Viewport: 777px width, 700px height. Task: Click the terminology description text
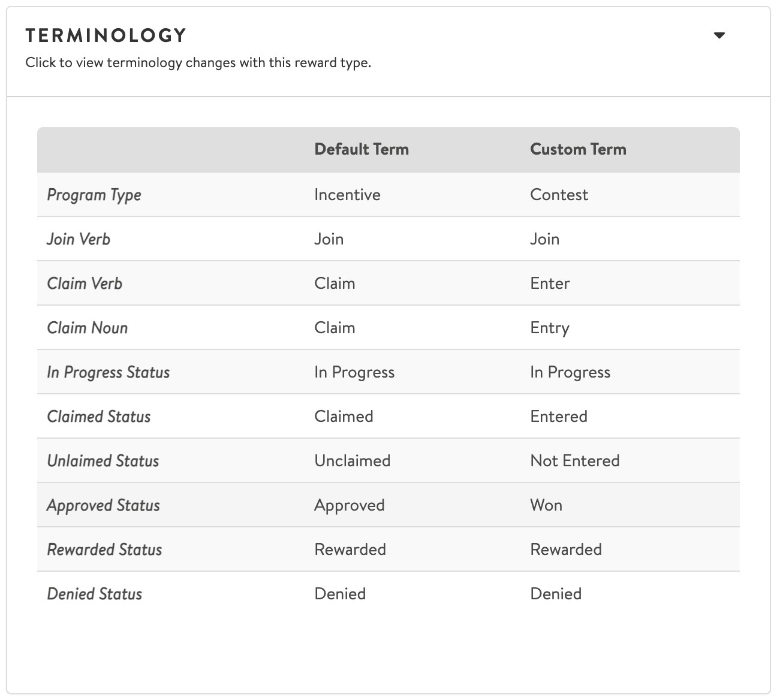pyautogui.click(x=198, y=61)
